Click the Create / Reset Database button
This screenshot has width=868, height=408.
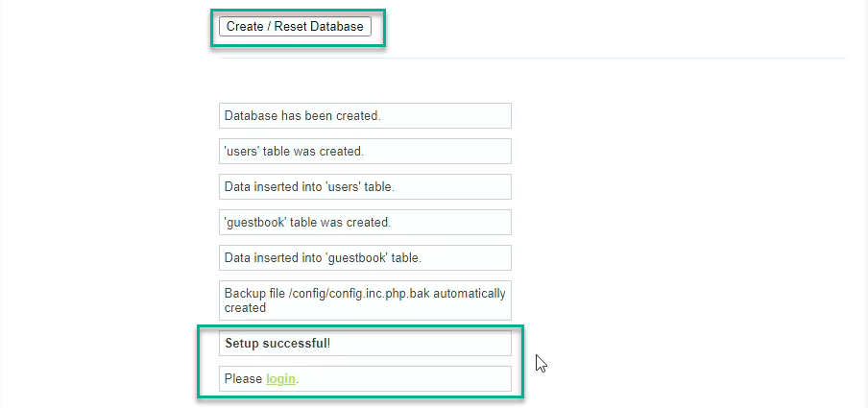295,27
